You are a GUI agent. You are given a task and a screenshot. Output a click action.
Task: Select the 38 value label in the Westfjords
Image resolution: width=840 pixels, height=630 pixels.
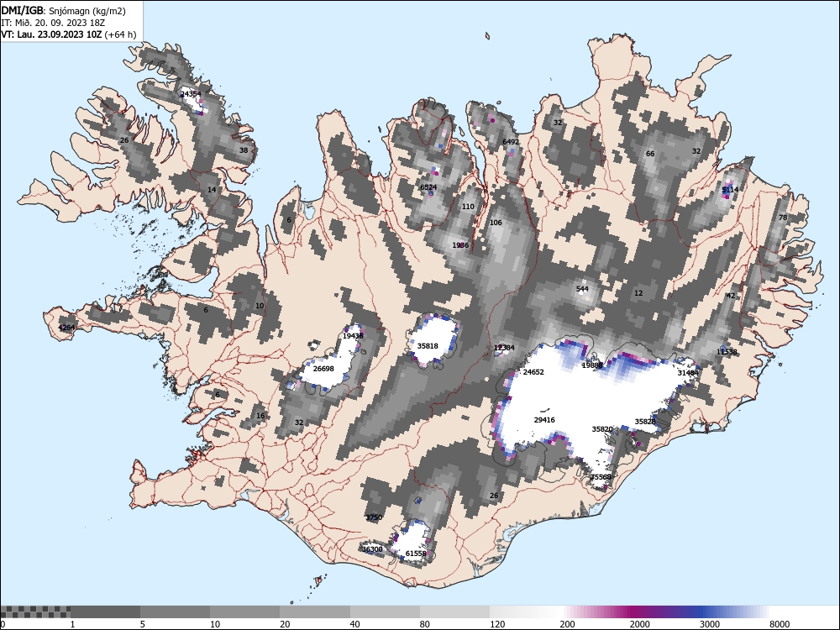point(244,150)
